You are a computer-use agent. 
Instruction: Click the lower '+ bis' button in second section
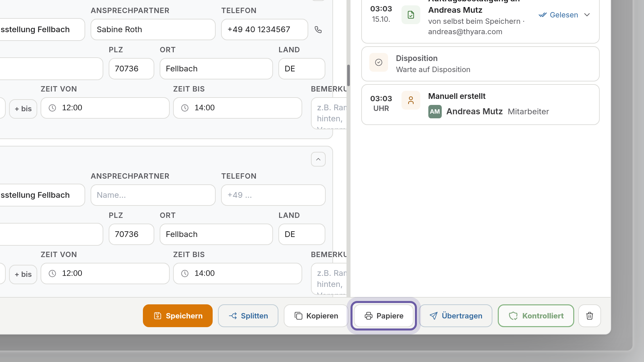(x=23, y=275)
